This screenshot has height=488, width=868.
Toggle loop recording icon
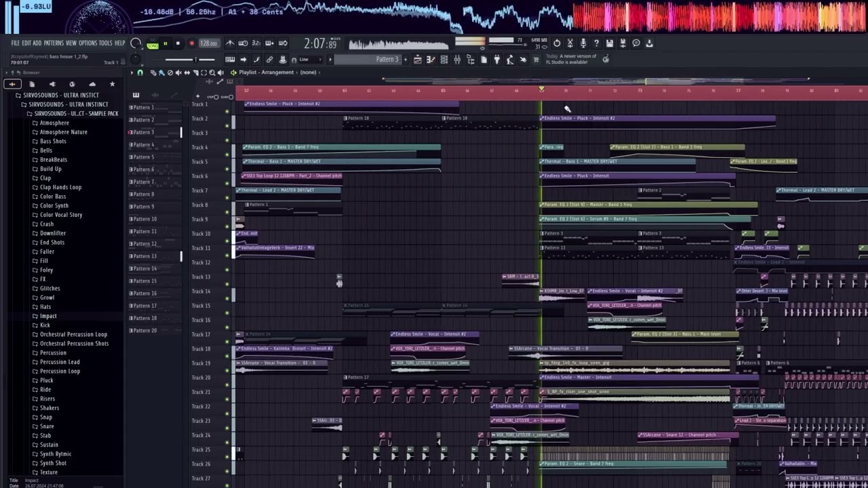[283, 43]
